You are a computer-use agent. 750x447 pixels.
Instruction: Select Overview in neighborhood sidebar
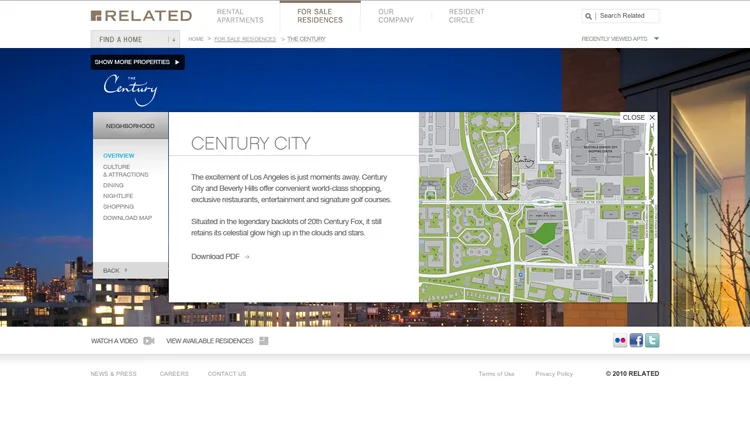(119, 155)
